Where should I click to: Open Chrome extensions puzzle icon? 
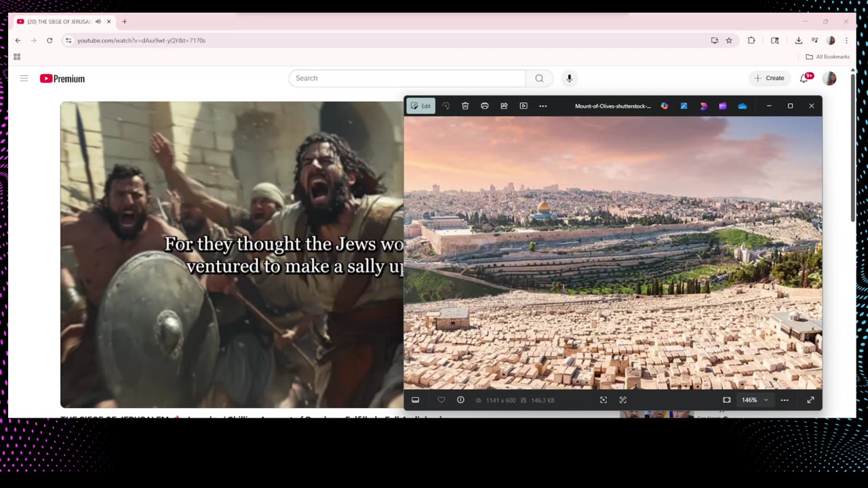[x=751, y=41]
